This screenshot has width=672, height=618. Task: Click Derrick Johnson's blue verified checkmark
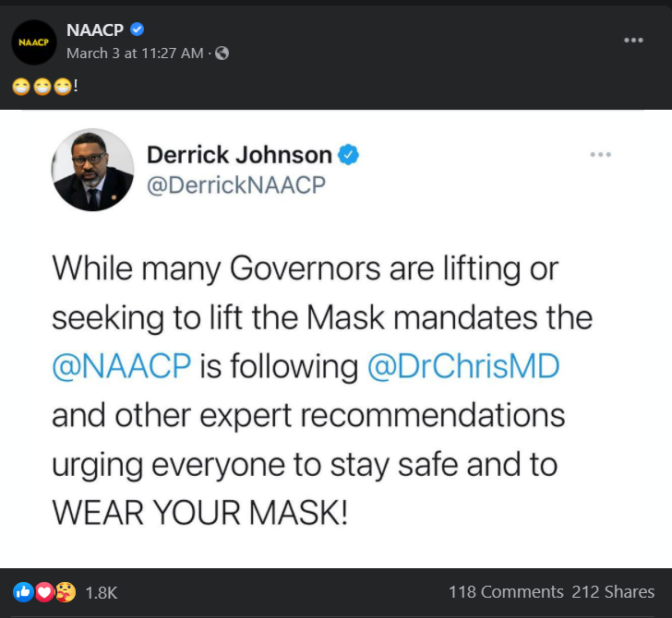click(349, 154)
